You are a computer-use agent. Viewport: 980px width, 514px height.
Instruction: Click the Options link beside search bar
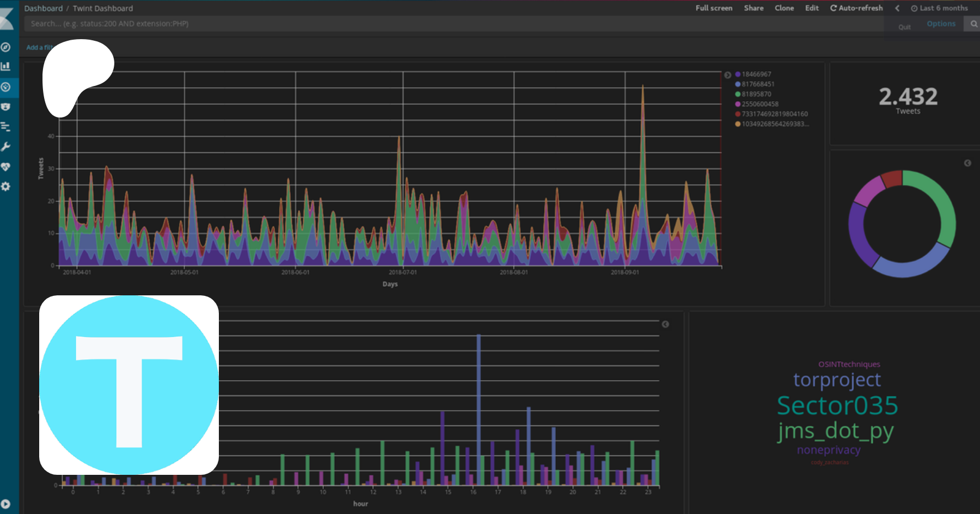click(x=941, y=24)
